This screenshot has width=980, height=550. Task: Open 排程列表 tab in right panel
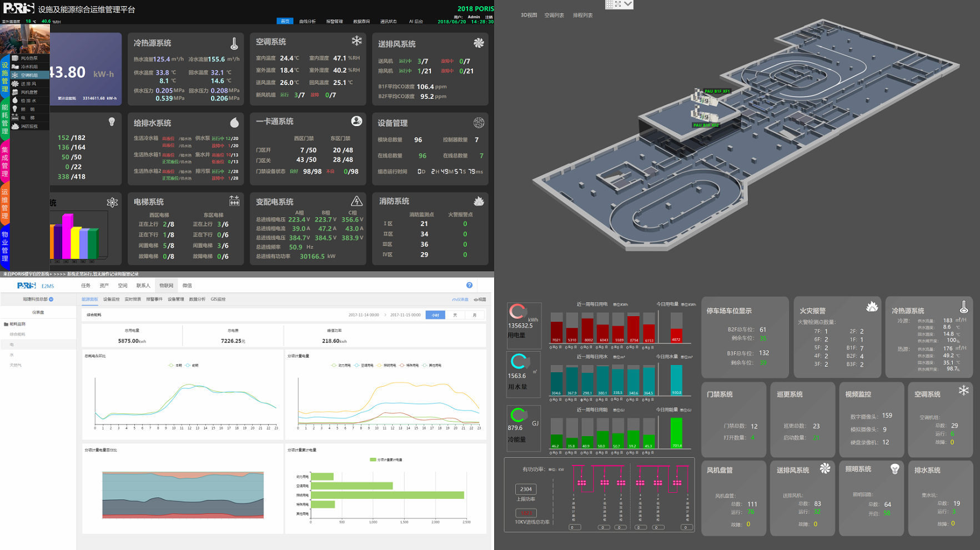[582, 16]
